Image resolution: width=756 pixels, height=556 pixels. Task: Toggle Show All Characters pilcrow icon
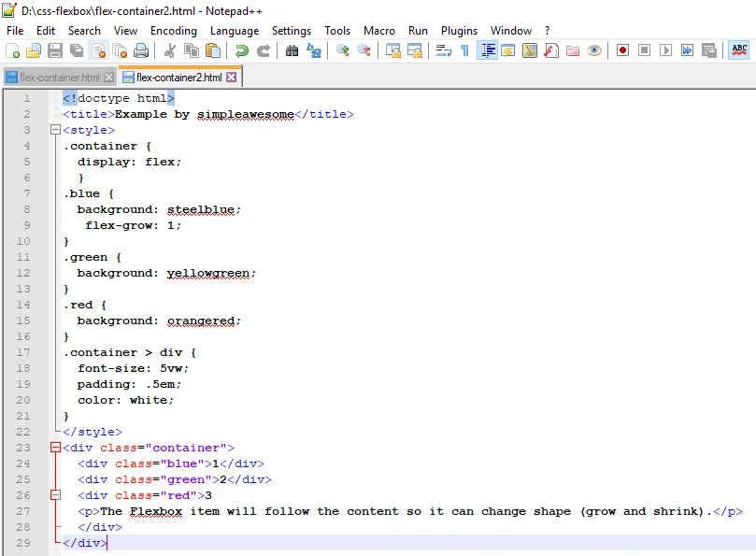[x=464, y=50]
